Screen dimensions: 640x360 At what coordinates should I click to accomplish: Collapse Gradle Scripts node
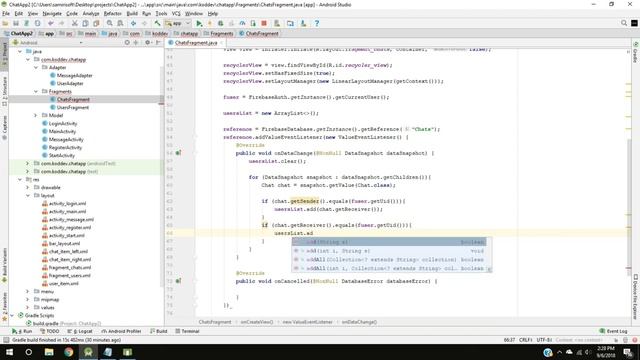tap(12, 316)
